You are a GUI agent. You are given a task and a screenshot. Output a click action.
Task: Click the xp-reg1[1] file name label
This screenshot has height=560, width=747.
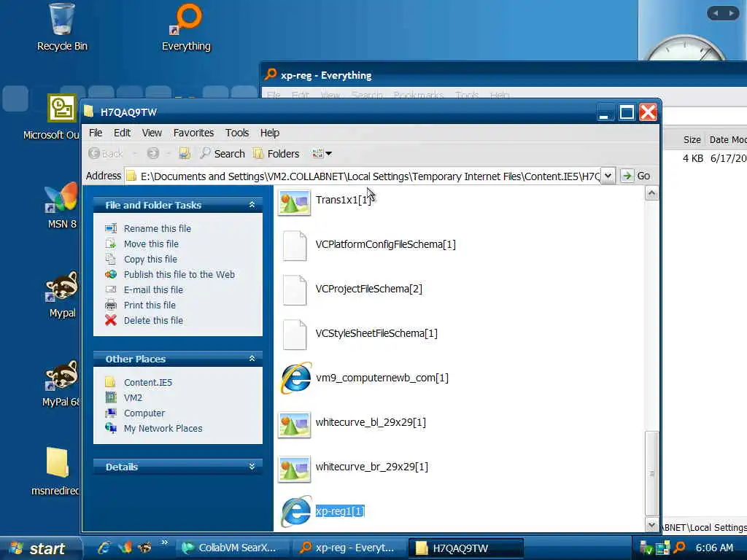point(340,511)
